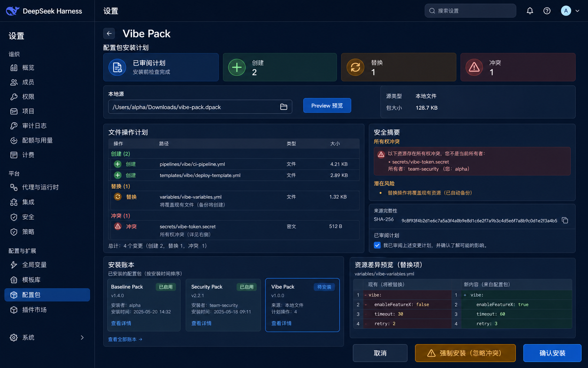The image size is (588, 368).
Task: Click the 128.7 KB package size value
Action: click(x=427, y=108)
